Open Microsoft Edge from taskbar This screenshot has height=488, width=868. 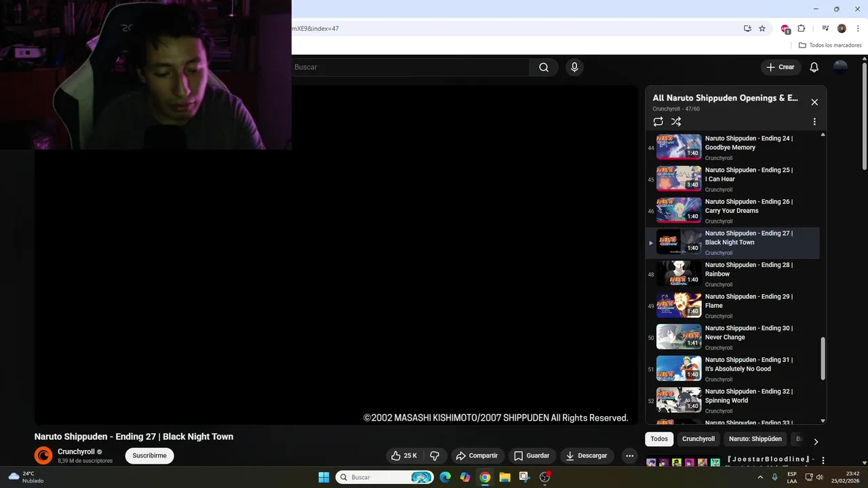[x=445, y=477]
